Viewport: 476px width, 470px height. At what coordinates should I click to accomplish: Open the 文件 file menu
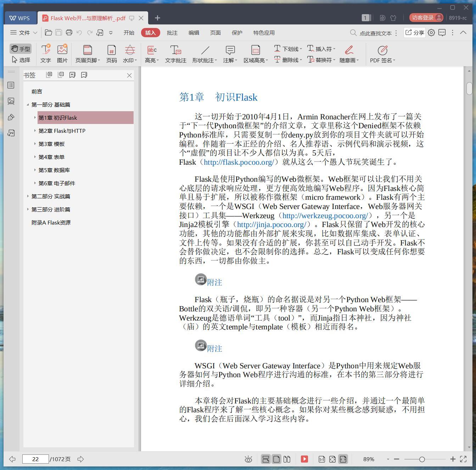24,33
